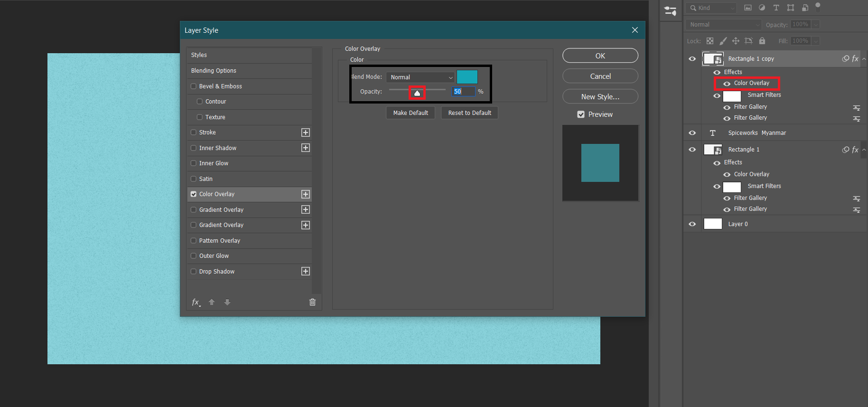This screenshot has height=407, width=868.
Task: Click the delete effect trash icon
Action: click(x=312, y=302)
